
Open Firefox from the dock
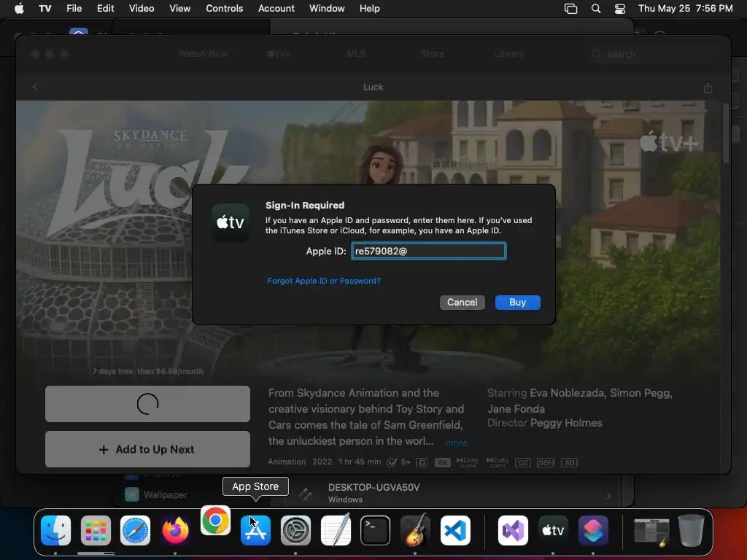(x=175, y=531)
